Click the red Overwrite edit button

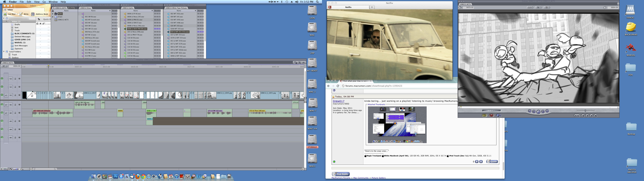(492, 115)
